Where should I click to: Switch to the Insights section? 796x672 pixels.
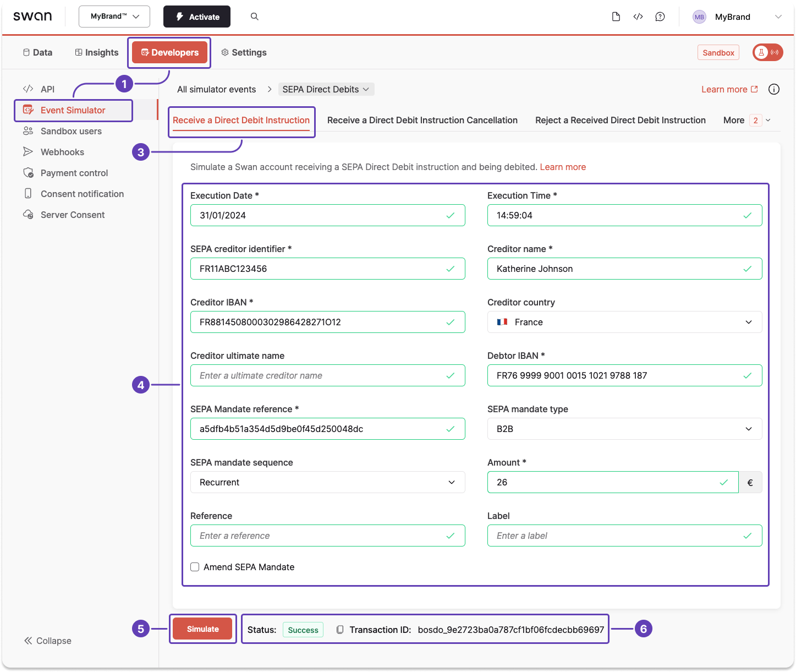click(96, 52)
